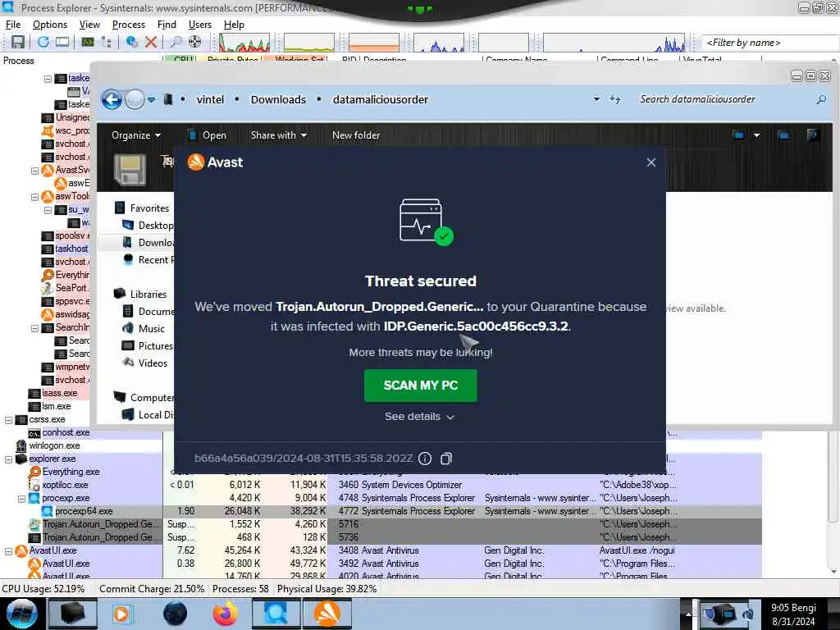Click the Find Handle or DLL magnifier icon
The height and width of the screenshot is (630, 840).
(176, 42)
